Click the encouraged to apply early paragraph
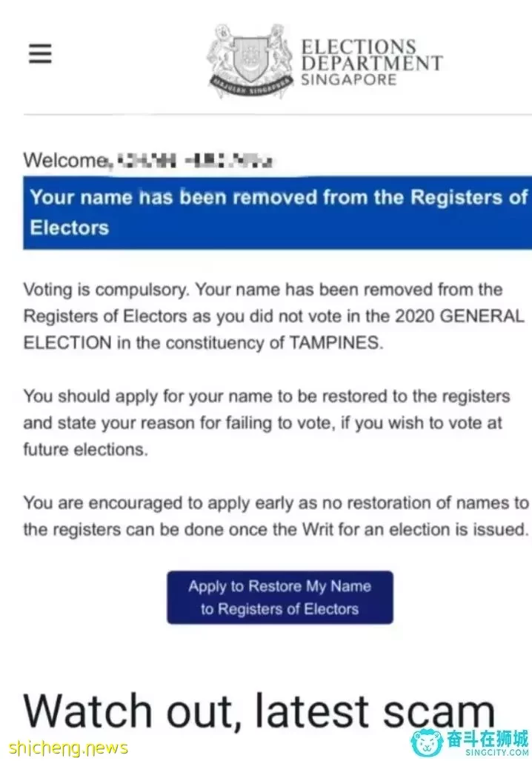Image resolution: width=532 pixels, height=761 pixels. tap(276, 516)
